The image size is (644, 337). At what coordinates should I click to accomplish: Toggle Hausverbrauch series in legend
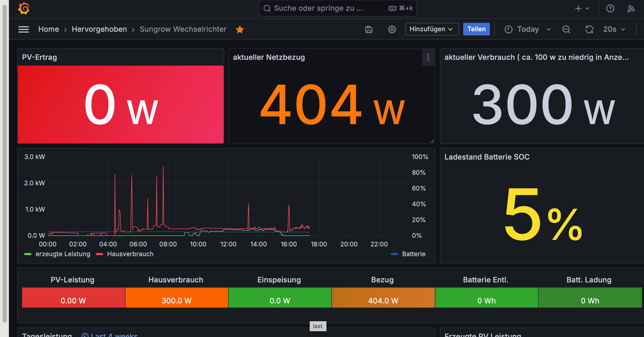coord(130,254)
